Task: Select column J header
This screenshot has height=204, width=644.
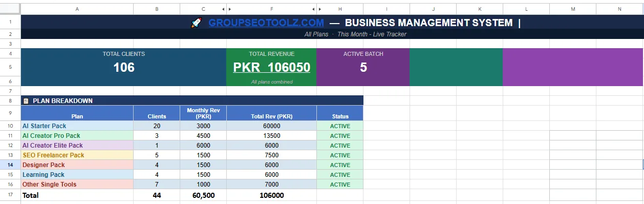Action: click(433, 9)
